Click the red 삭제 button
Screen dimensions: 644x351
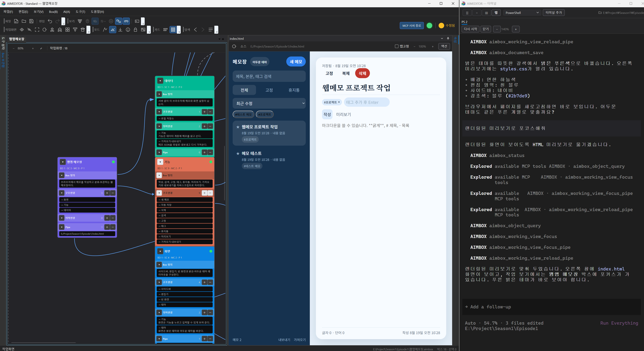pos(362,73)
